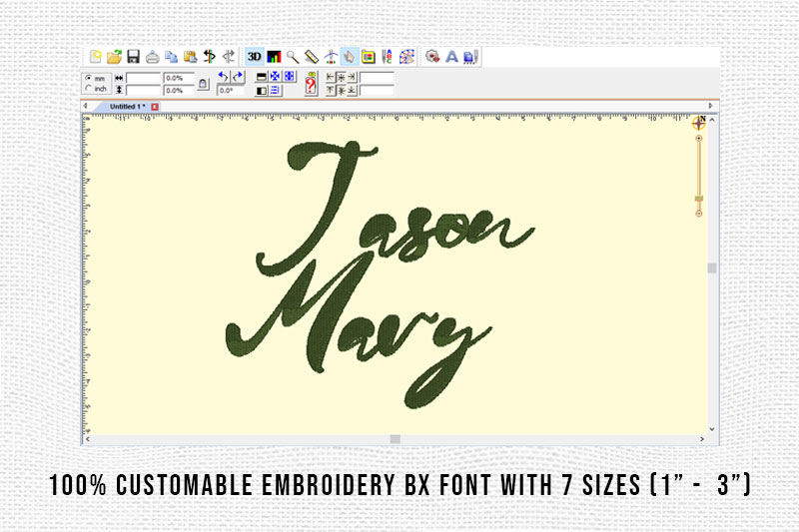Screen dimensions: 799x532
Task: Select the inch unit radio button
Action: [x=89, y=89]
